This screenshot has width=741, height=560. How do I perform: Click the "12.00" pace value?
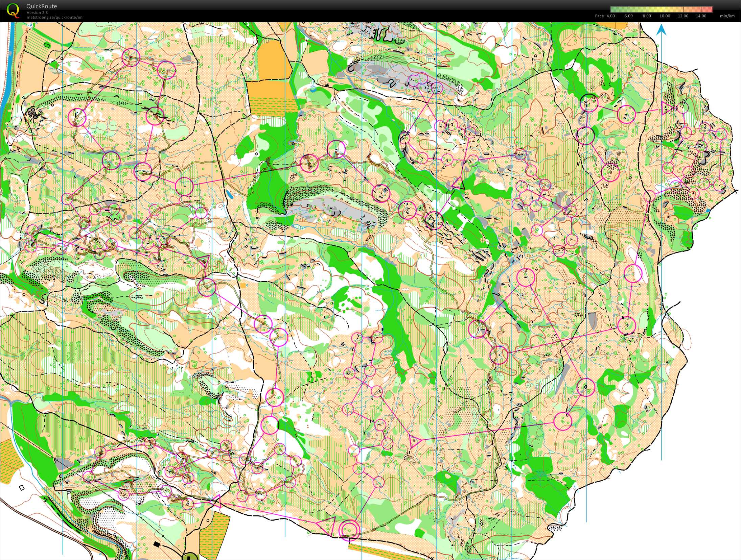click(683, 16)
